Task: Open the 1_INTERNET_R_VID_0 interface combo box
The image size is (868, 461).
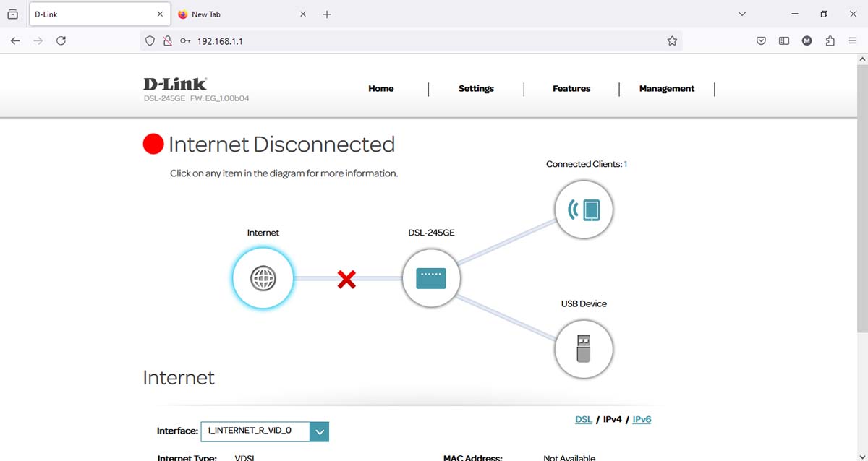Action: pos(255,431)
